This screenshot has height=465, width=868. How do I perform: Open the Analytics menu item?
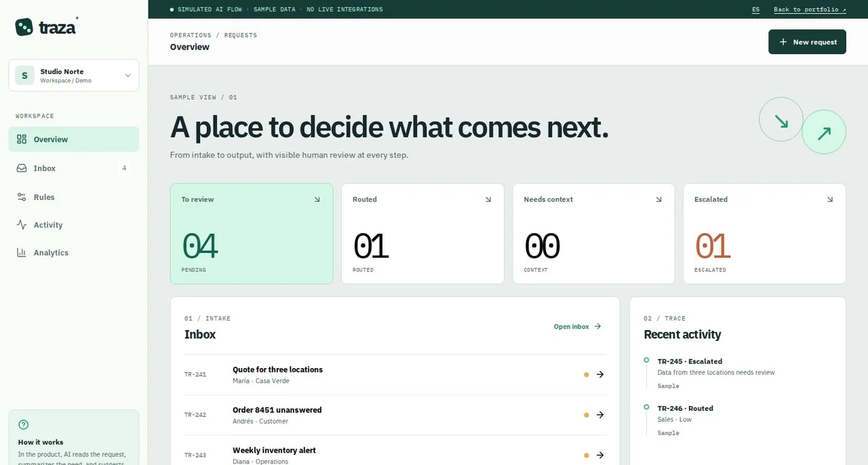[x=74, y=253]
